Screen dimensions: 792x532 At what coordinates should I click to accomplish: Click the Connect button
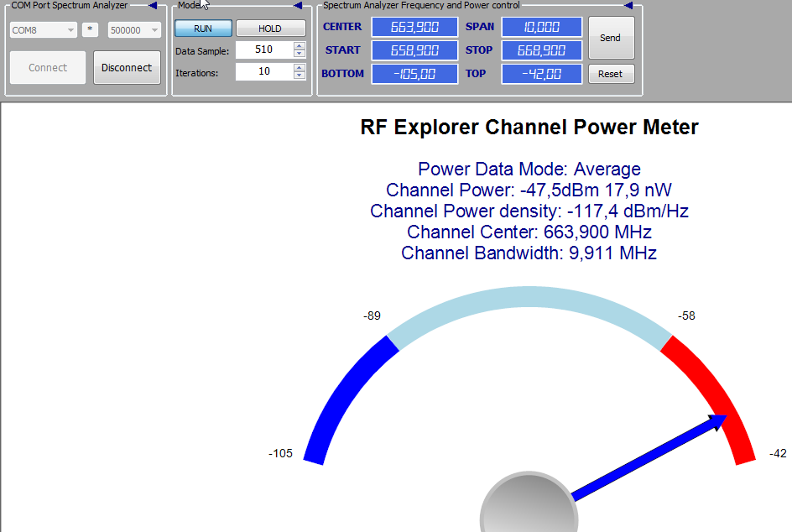[48, 68]
